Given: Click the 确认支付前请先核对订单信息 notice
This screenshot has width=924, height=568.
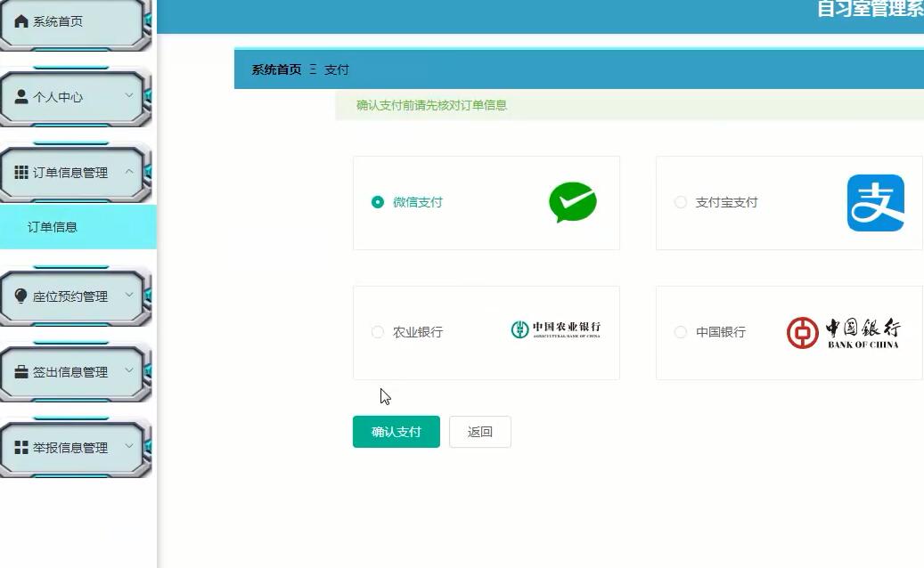Looking at the screenshot, I should pos(431,105).
